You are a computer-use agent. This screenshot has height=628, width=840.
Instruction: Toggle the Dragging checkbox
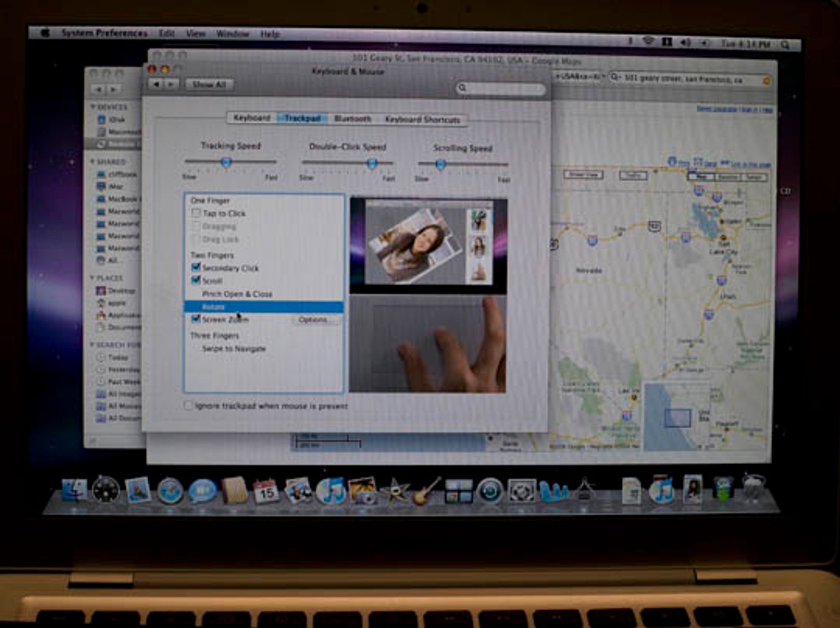pos(196,226)
